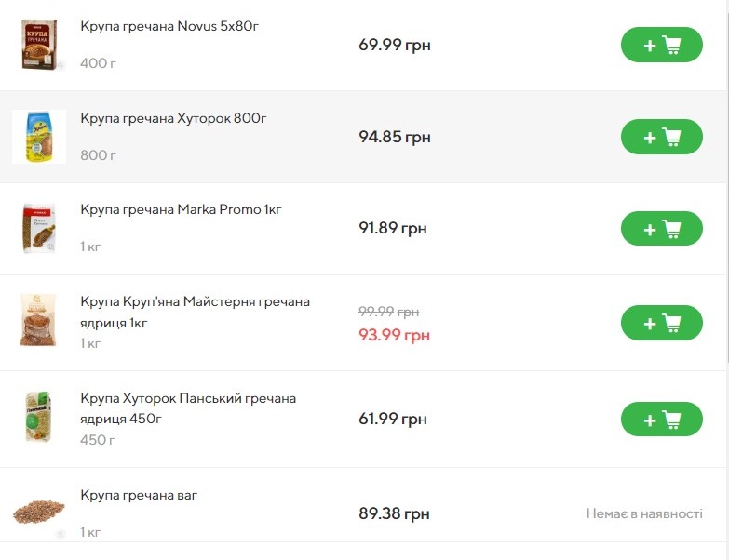Add Хуторок Панський 450г to cart
The image size is (729, 560).
pos(661,419)
